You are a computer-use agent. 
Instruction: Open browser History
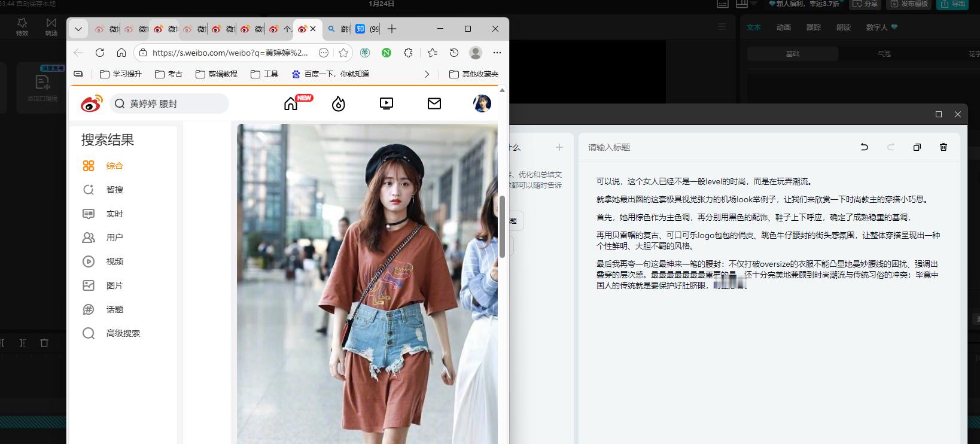[454, 53]
